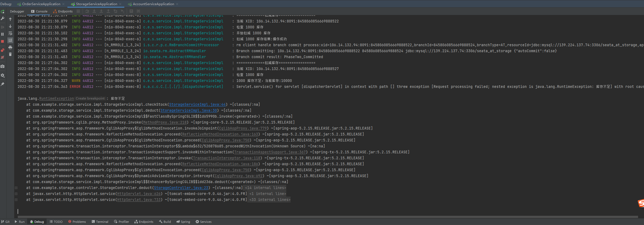Open the Debug tool window button
This screenshot has width=644, height=225.
(37, 221)
